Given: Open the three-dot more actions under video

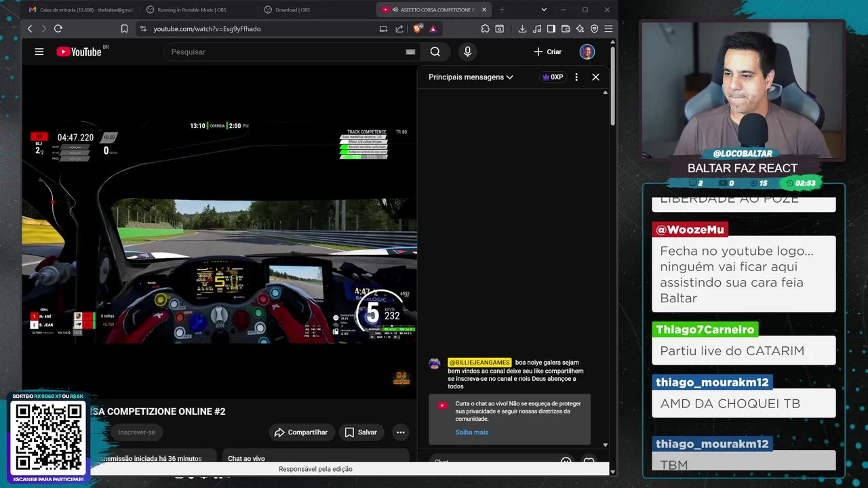Looking at the screenshot, I should (401, 432).
